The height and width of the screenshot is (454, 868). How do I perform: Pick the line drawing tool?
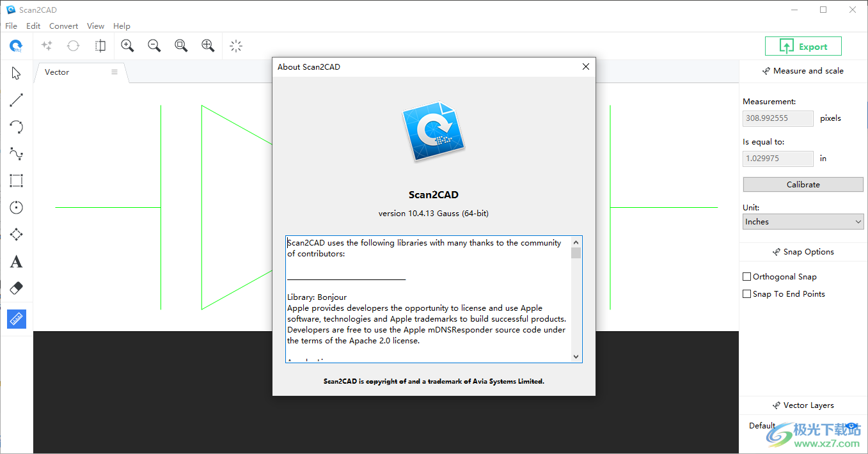coord(16,99)
